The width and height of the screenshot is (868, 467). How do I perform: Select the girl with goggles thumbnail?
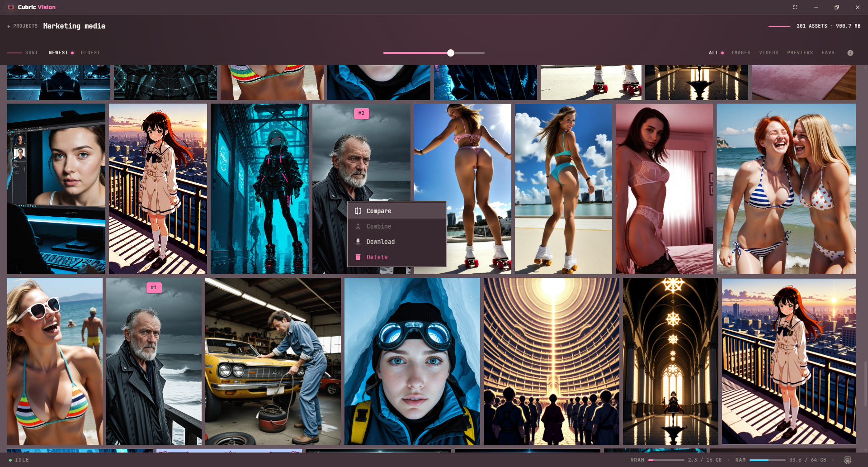[x=412, y=361]
